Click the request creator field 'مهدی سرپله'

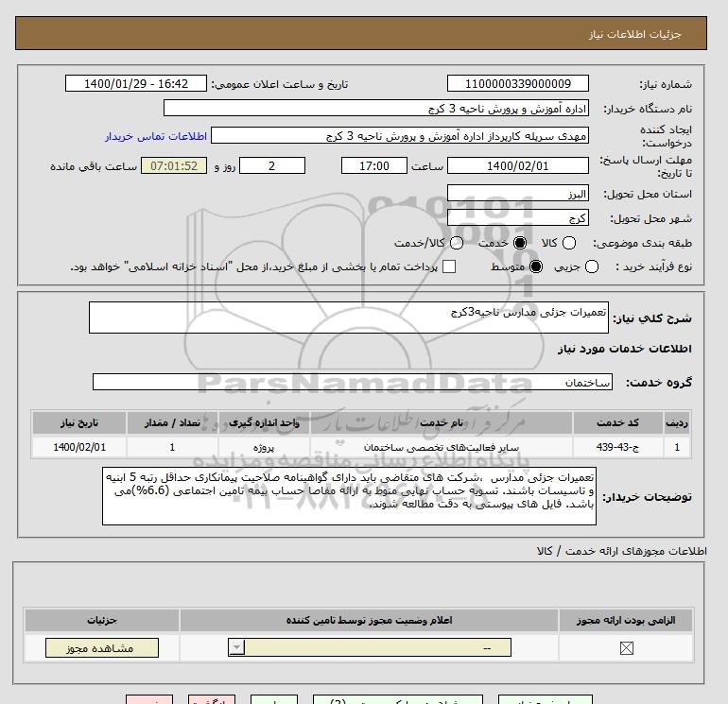click(x=400, y=135)
